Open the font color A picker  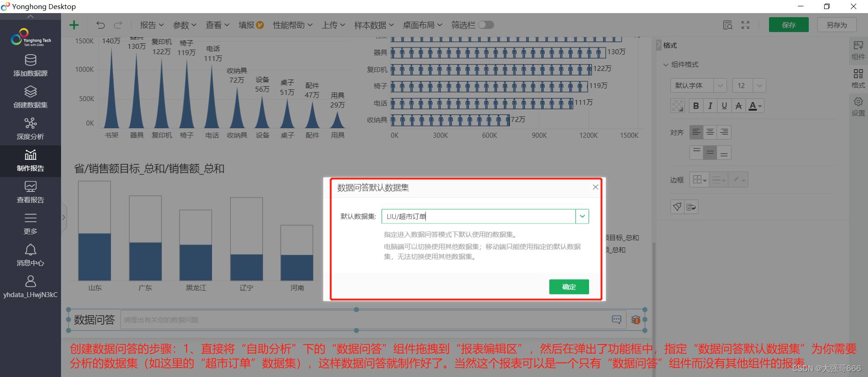click(x=755, y=106)
